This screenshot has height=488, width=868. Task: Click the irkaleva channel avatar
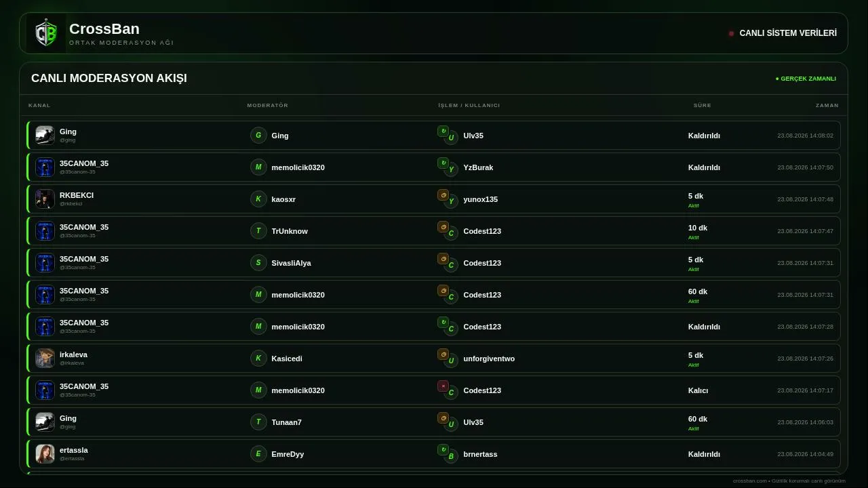coord(45,358)
